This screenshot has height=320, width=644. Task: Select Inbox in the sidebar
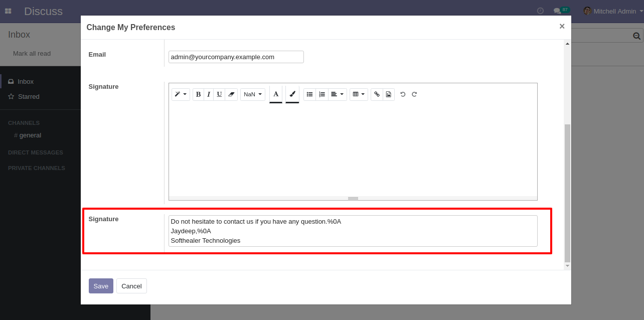[26, 81]
